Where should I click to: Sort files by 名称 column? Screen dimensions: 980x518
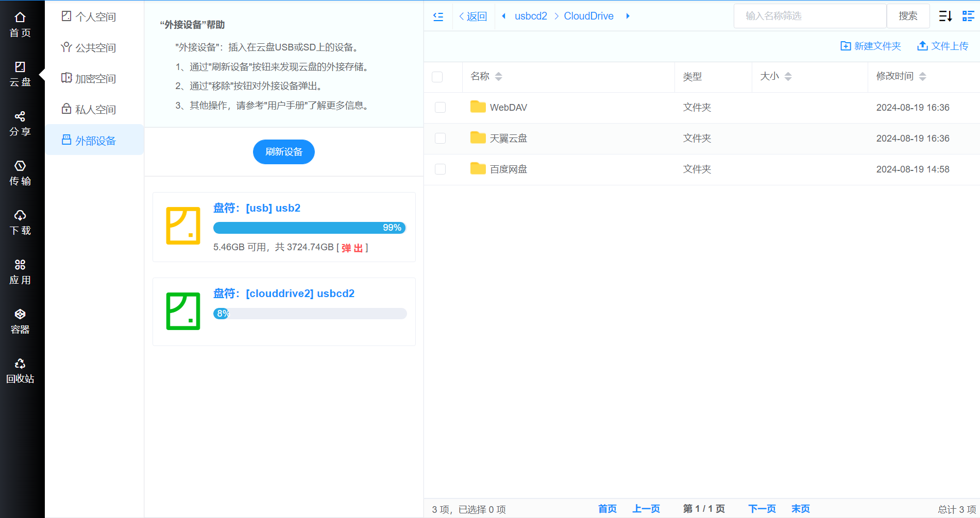[499, 76]
